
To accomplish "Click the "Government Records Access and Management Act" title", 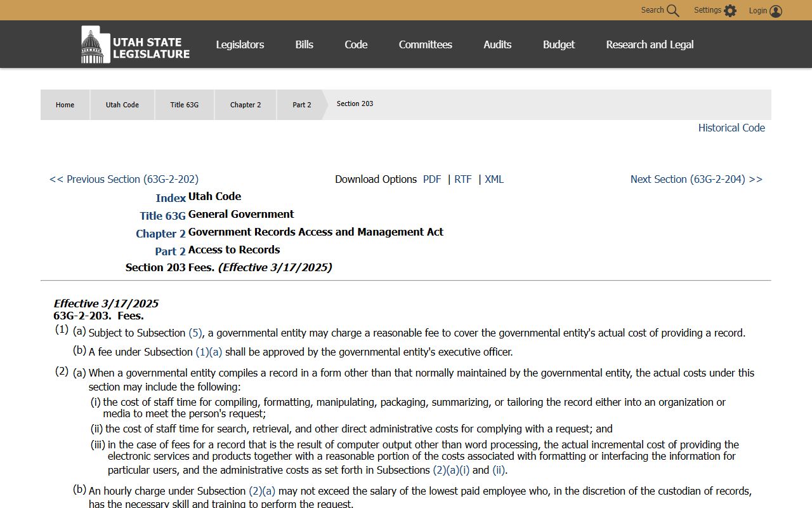I will [316, 232].
